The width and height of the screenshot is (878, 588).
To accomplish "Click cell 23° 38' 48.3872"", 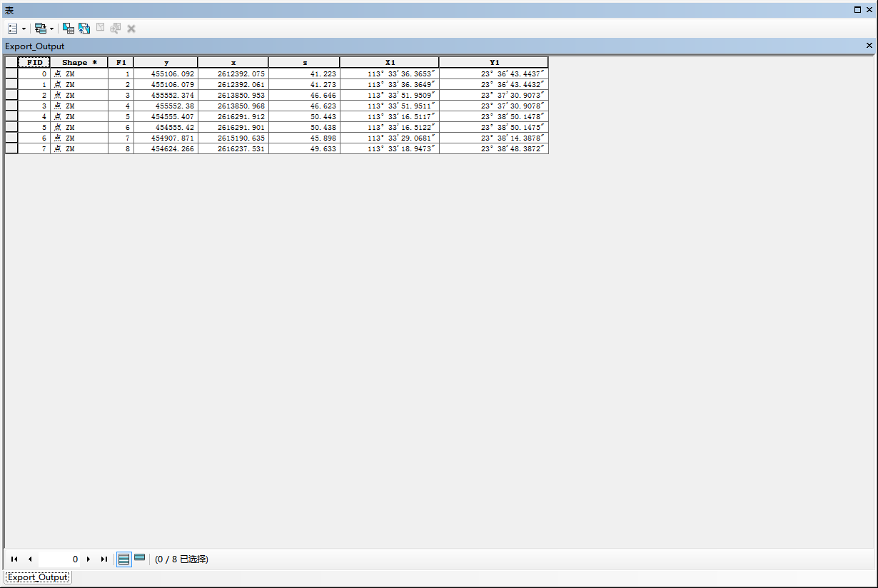I will (494, 148).
